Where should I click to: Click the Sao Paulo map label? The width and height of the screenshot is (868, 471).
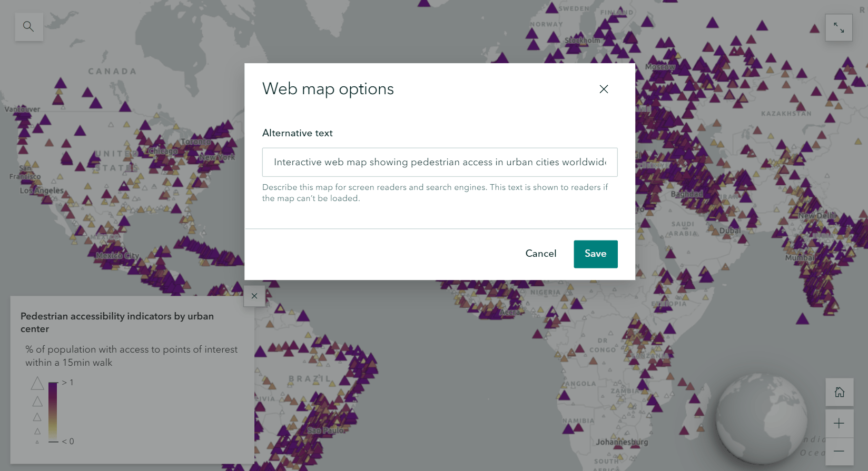pyautogui.click(x=326, y=430)
